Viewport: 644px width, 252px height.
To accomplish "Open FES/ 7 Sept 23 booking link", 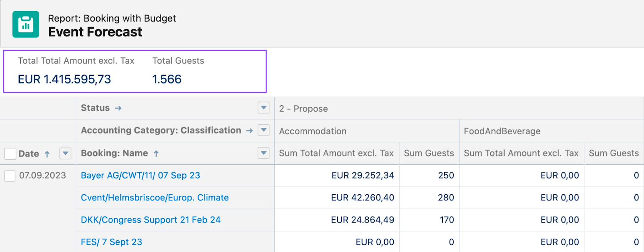I will coord(111,242).
